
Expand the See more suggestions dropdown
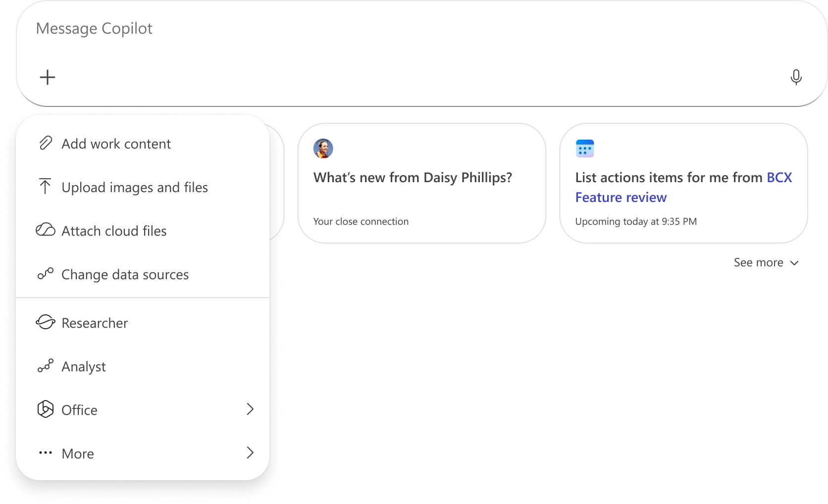tap(766, 263)
